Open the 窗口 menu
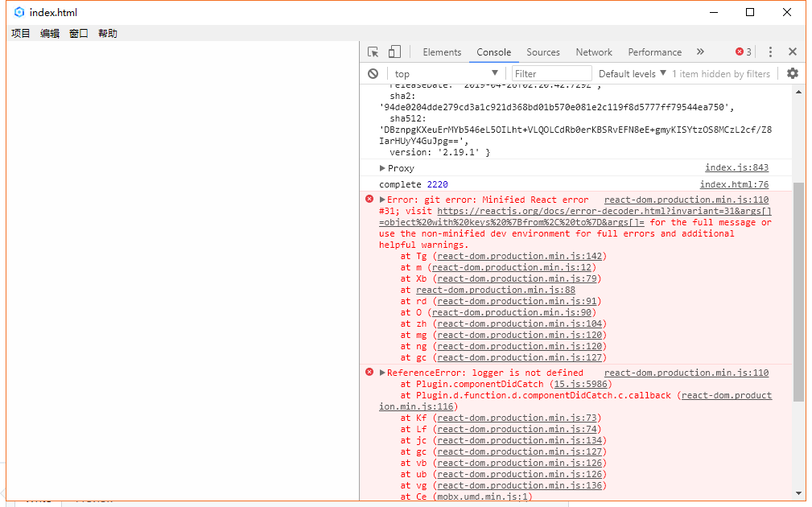 [79, 34]
